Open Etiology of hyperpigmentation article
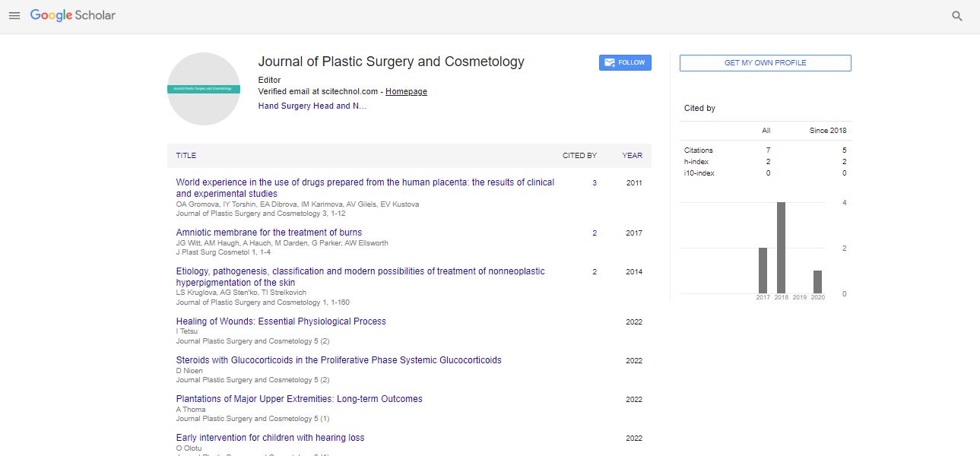 coord(360,277)
